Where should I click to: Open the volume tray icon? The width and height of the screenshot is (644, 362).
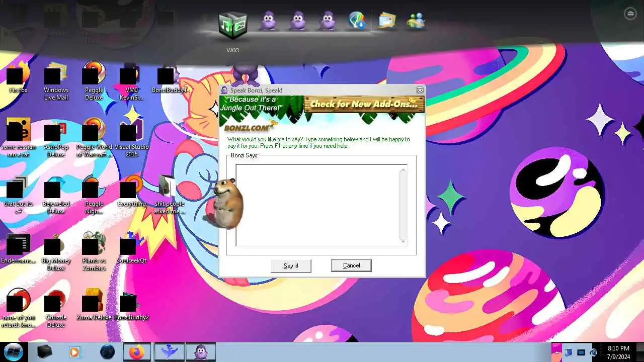(593, 352)
